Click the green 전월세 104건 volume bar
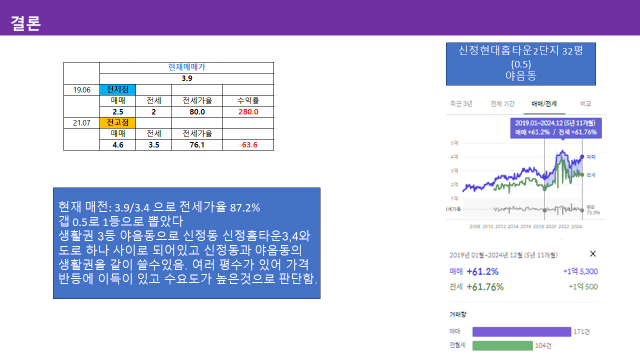Viewport: 640px width, 360px height. pos(502,346)
